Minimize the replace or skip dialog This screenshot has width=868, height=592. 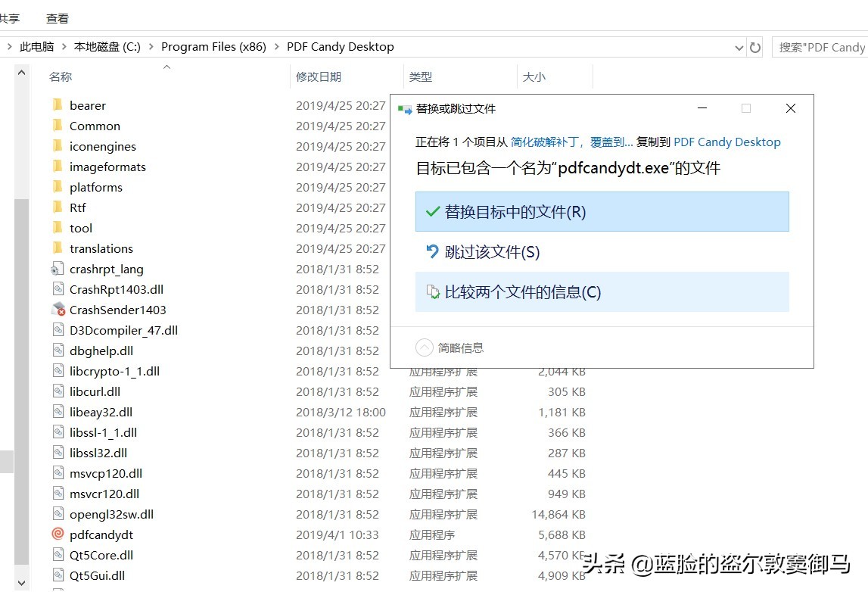point(702,108)
